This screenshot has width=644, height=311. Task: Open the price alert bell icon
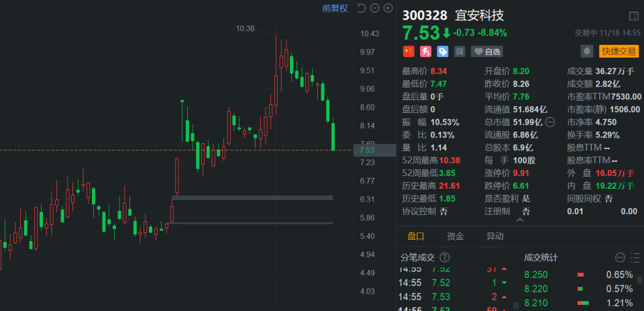click(x=587, y=52)
